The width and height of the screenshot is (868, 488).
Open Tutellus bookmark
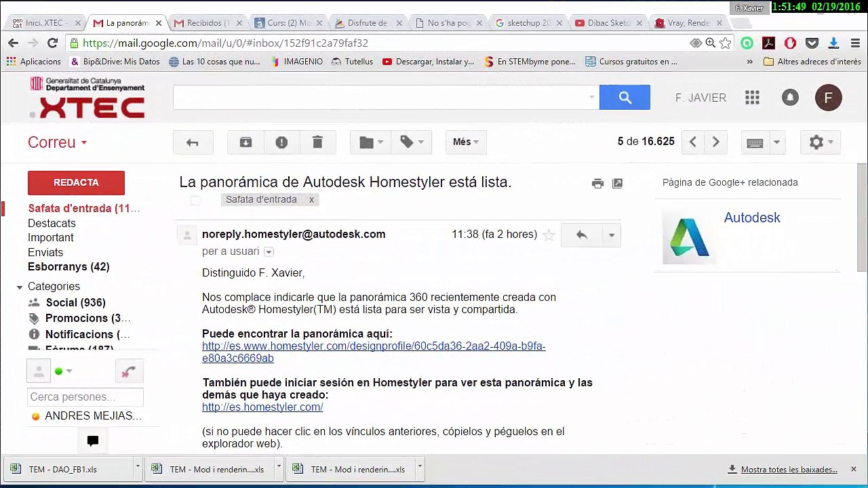coord(352,61)
